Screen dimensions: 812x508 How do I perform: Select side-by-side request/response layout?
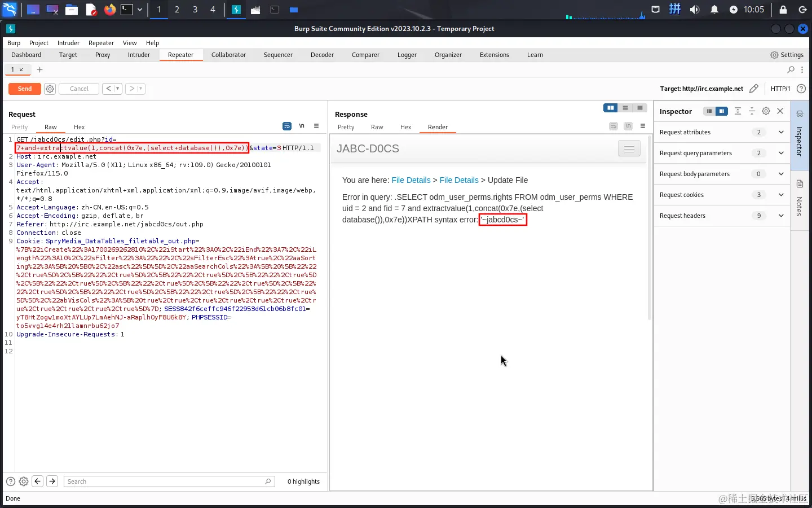[x=610, y=108]
